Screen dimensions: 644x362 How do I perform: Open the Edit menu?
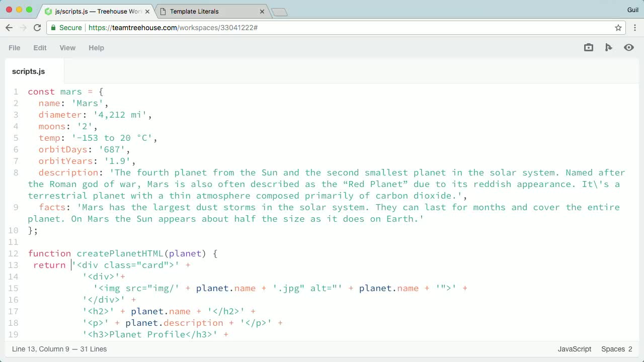[40, 48]
